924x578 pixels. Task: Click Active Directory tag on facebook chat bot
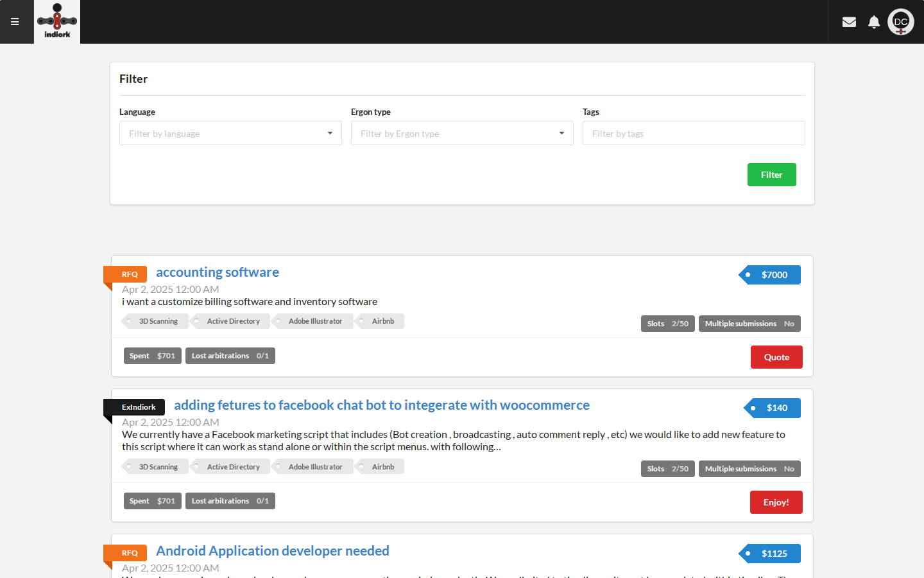pos(230,467)
